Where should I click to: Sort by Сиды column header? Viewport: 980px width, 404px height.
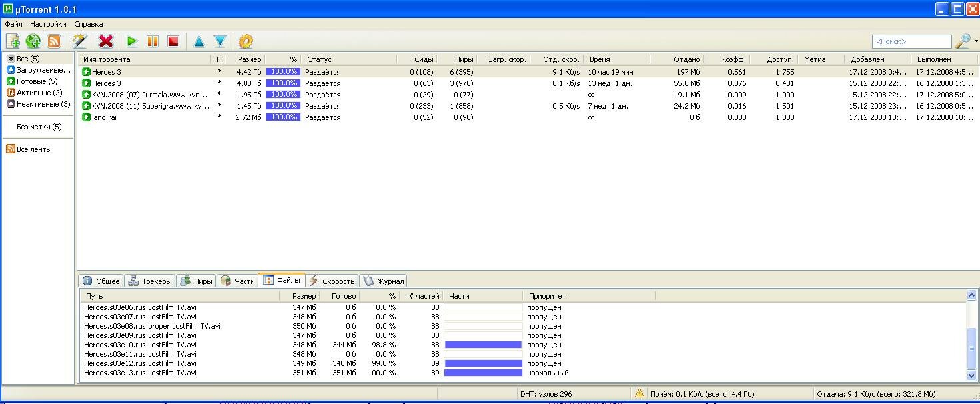[416, 59]
